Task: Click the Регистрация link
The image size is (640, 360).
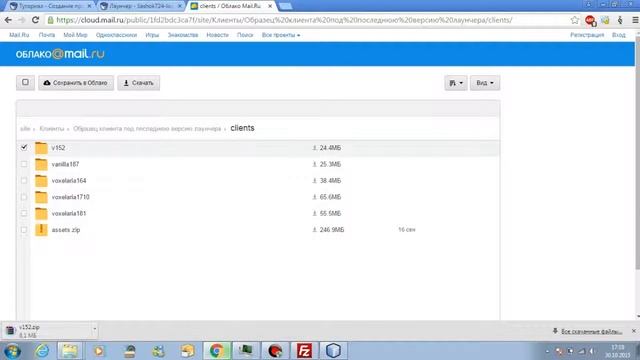Action: click(587, 35)
